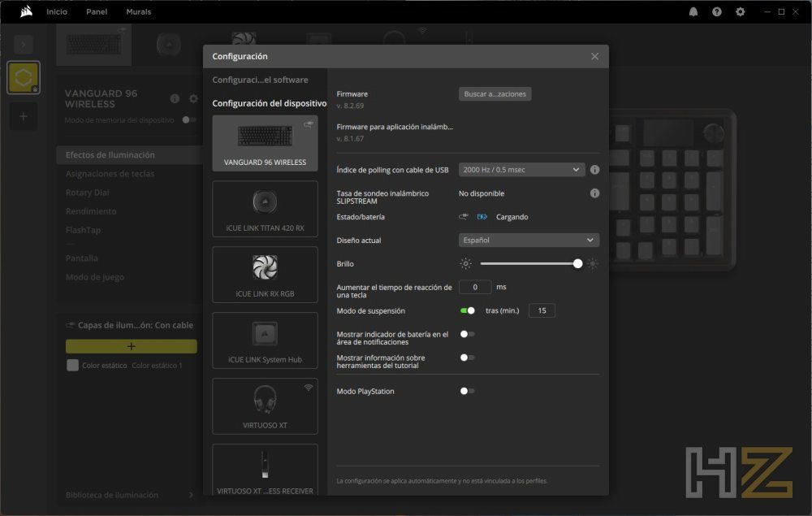Enable Modo PlayStation switch
Viewport: 812px width, 516px height.
(x=468, y=391)
